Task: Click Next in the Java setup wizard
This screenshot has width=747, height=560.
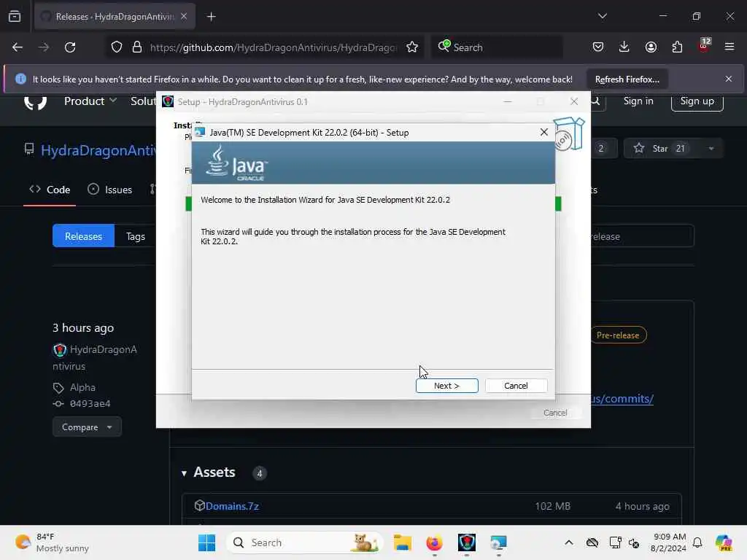Action: pos(447,386)
